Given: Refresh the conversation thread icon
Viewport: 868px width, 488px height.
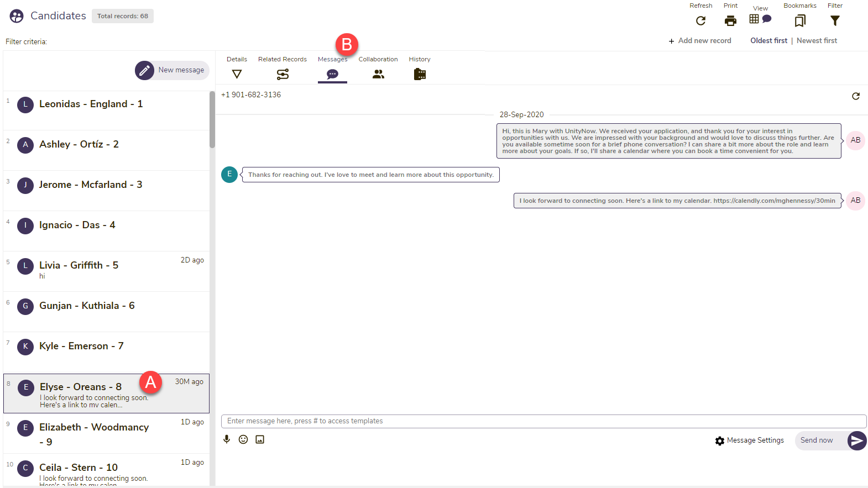Looking at the screenshot, I should click(856, 96).
